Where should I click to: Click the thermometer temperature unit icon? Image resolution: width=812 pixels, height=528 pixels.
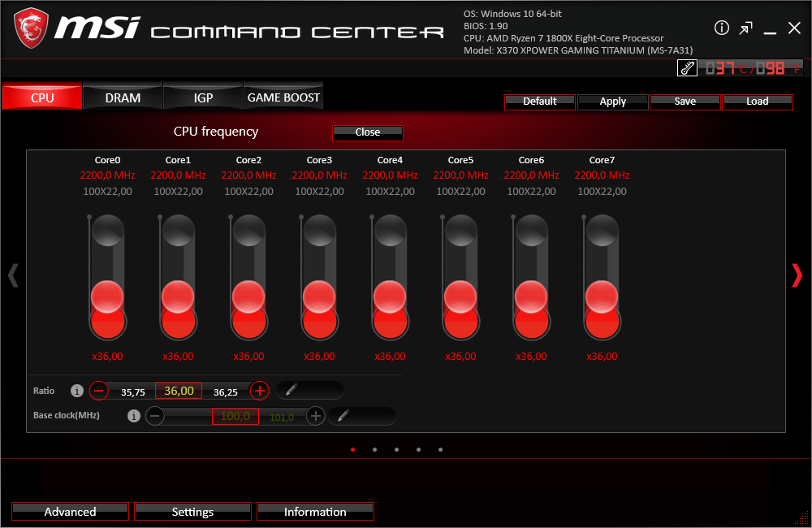coord(687,68)
